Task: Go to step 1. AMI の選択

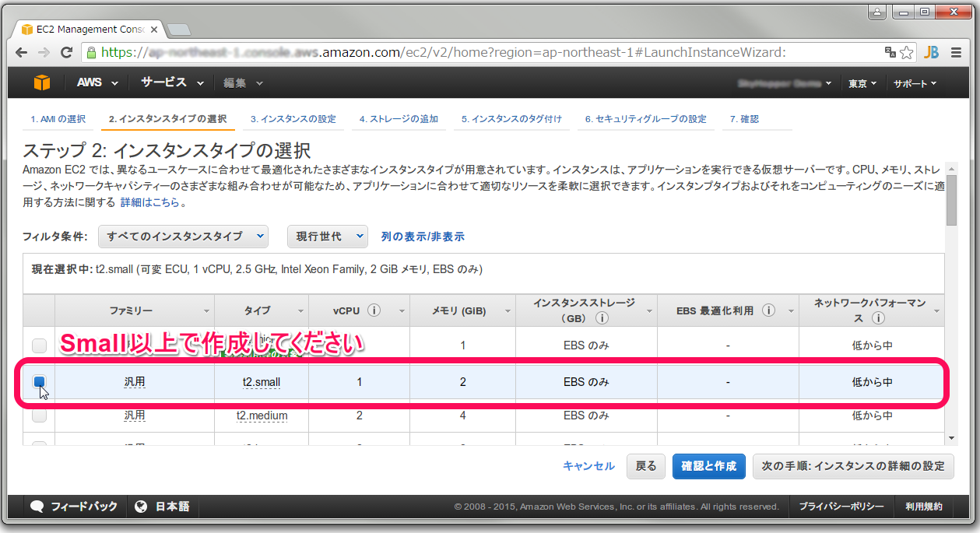Action: [x=58, y=119]
